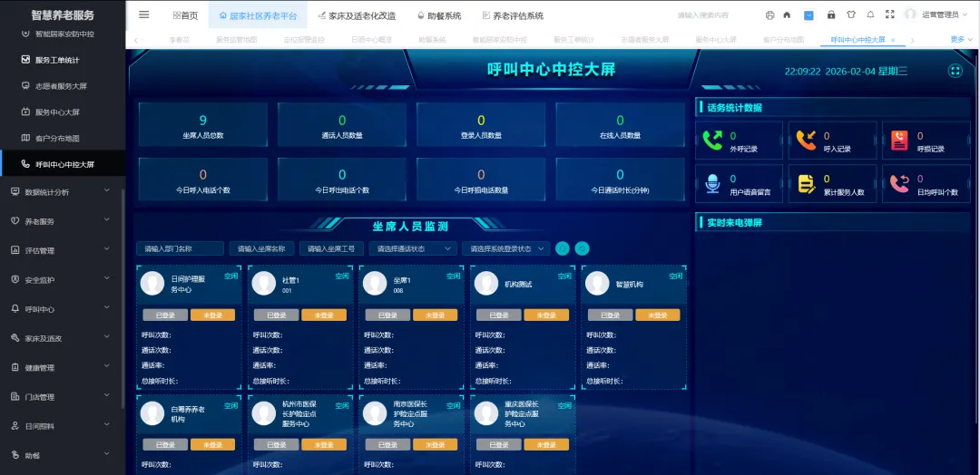Click the 用户语音留言 microphone icon
The height and width of the screenshot is (475, 980).
pos(712,183)
